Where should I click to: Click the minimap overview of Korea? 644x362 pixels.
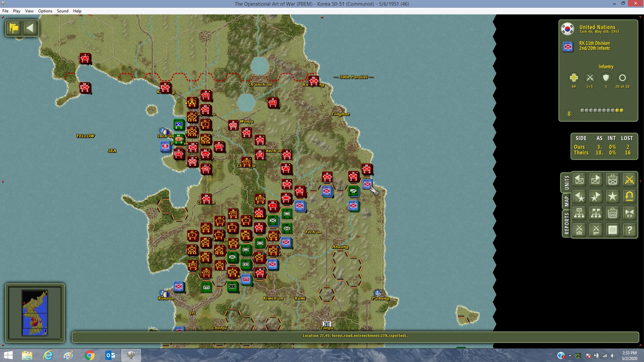point(35,313)
